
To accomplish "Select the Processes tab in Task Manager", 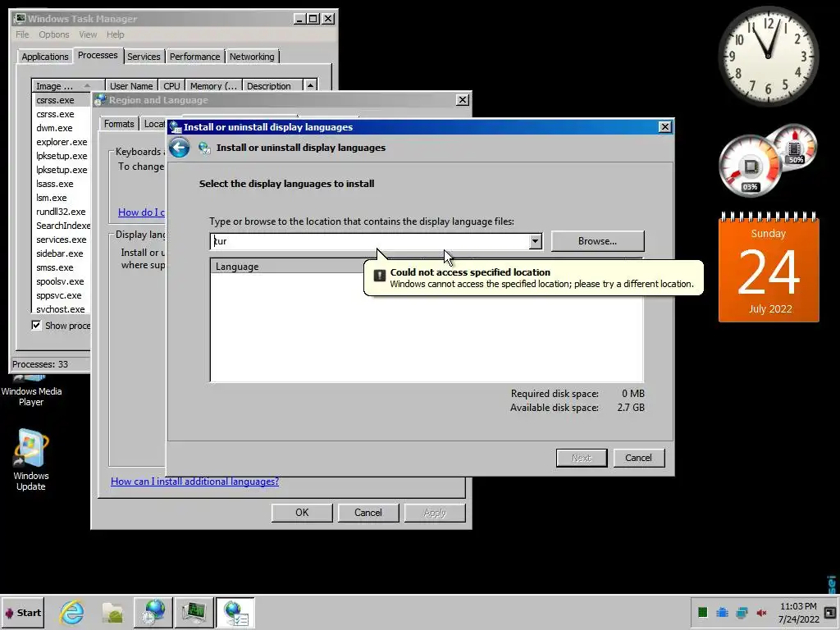I will (98, 55).
